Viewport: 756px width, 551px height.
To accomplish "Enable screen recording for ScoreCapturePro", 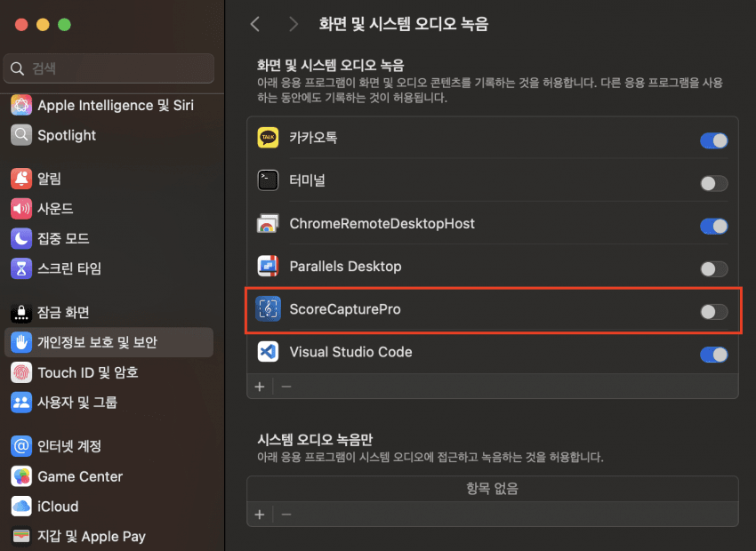I will (x=713, y=311).
